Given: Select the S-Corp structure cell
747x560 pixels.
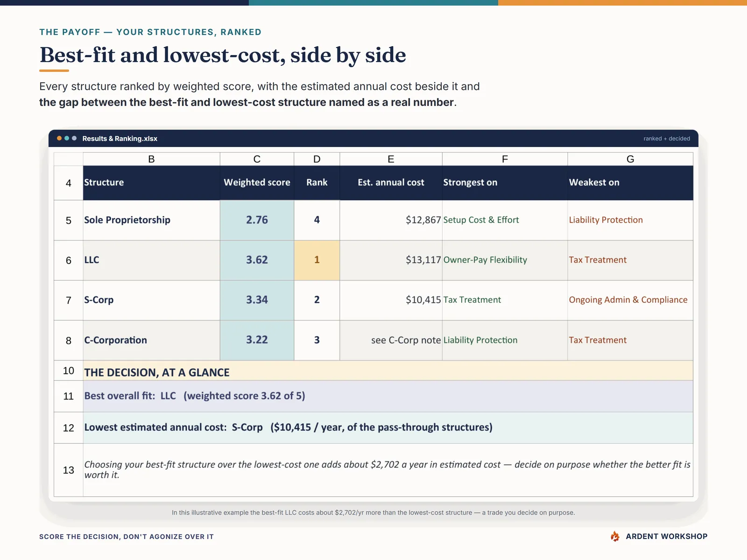Looking at the screenshot, I should point(151,300).
